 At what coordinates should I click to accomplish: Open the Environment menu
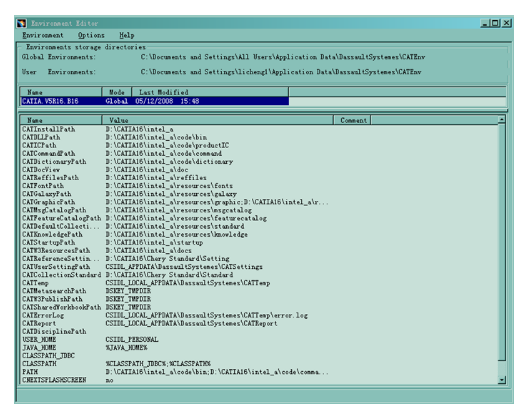(x=43, y=35)
